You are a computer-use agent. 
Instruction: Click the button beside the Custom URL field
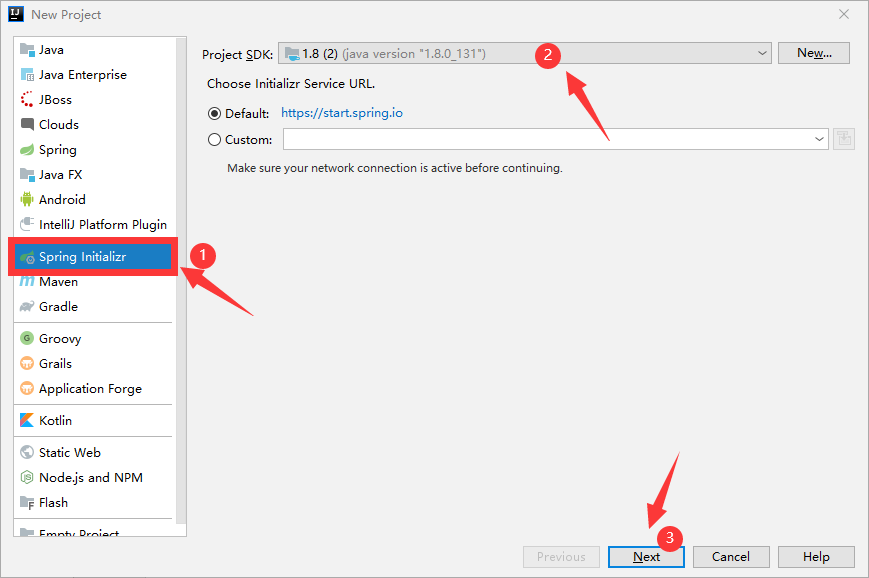(844, 139)
